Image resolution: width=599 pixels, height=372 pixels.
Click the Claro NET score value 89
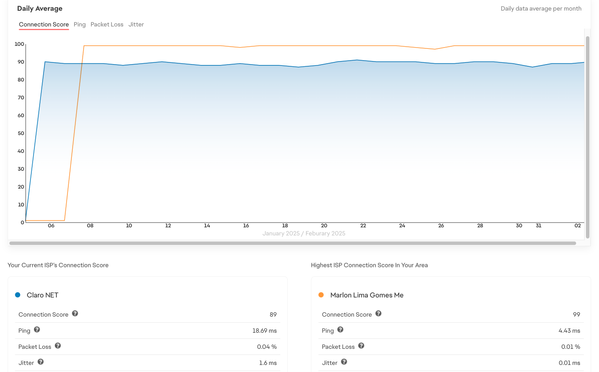[x=273, y=315]
